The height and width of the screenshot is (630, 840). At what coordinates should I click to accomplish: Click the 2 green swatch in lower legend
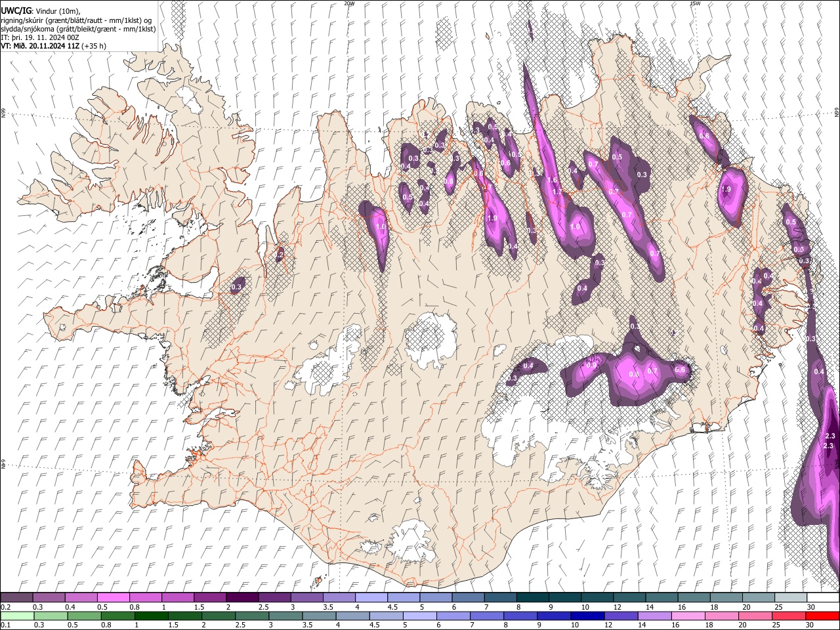(219, 616)
